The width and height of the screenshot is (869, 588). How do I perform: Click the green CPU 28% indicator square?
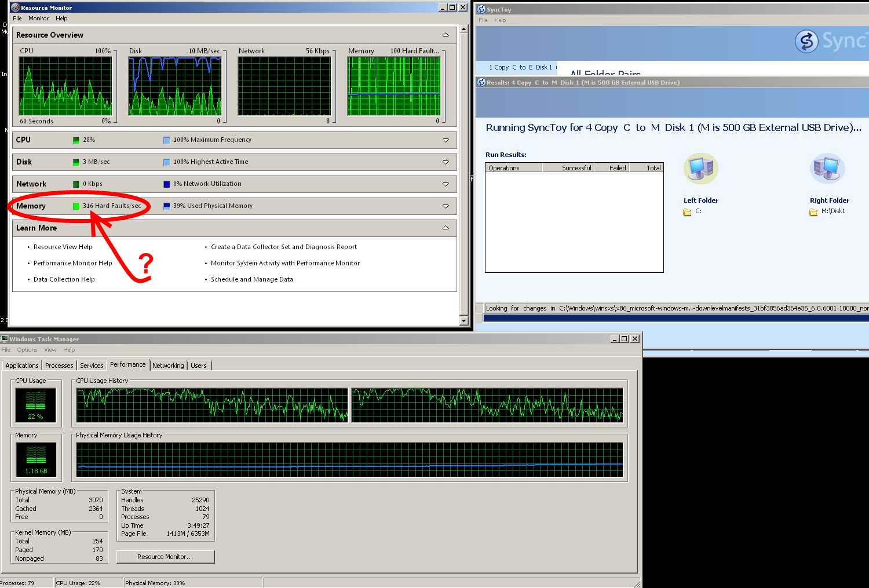click(76, 140)
